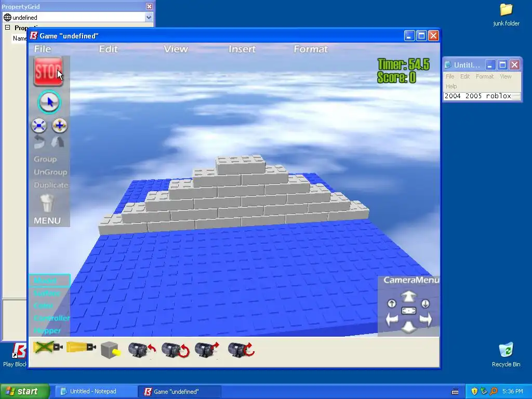This screenshot has width=532, height=399.
Task: Select the motor with circular red arrow
Action: 175,350
